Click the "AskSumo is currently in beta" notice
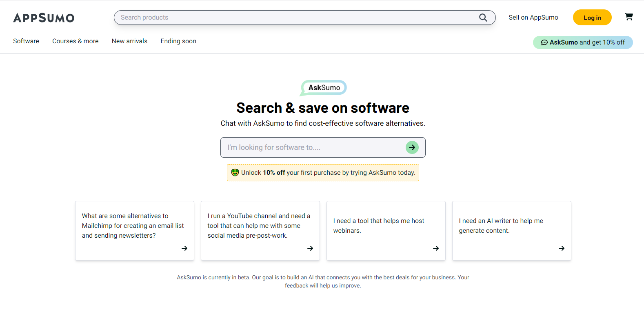 click(x=323, y=281)
